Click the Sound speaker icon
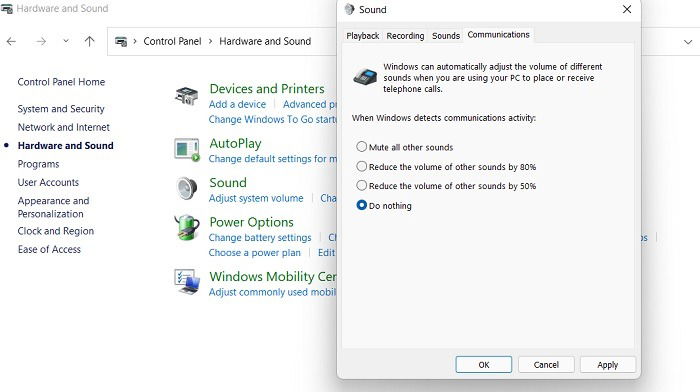This screenshot has height=392, width=700. click(187, 188)
